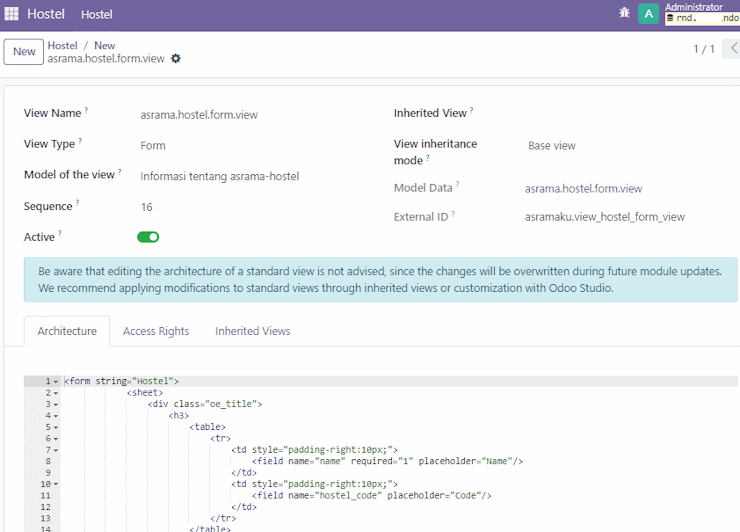This screenshot has height=532, width=740.
Task: Show help tooltip for View inheritance mode
Action: click(428, 158)
